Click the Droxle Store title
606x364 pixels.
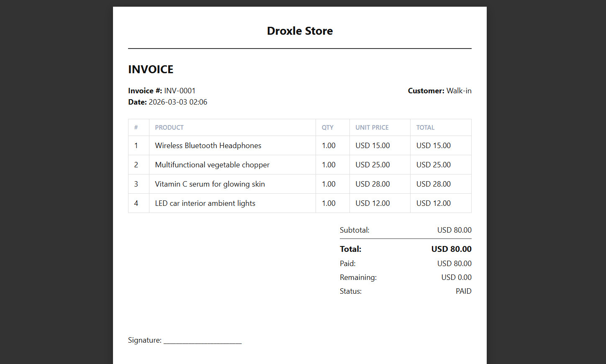point(300,31)
